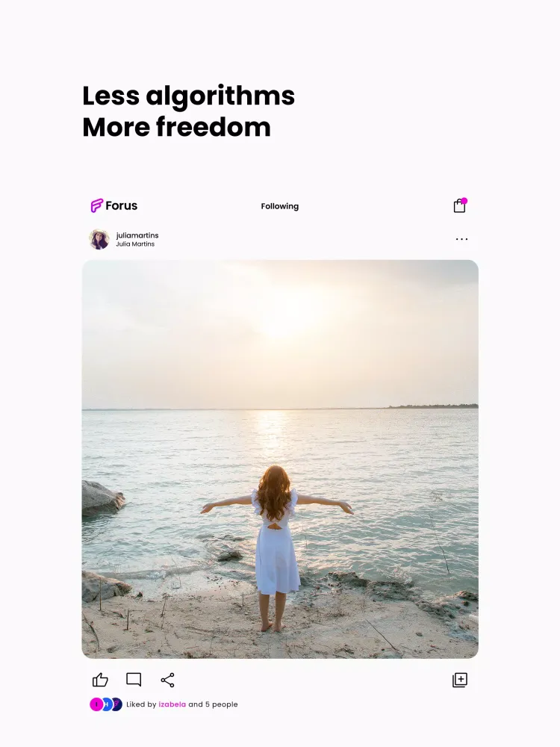Open the three-dot post options menu

coord(461,239)
